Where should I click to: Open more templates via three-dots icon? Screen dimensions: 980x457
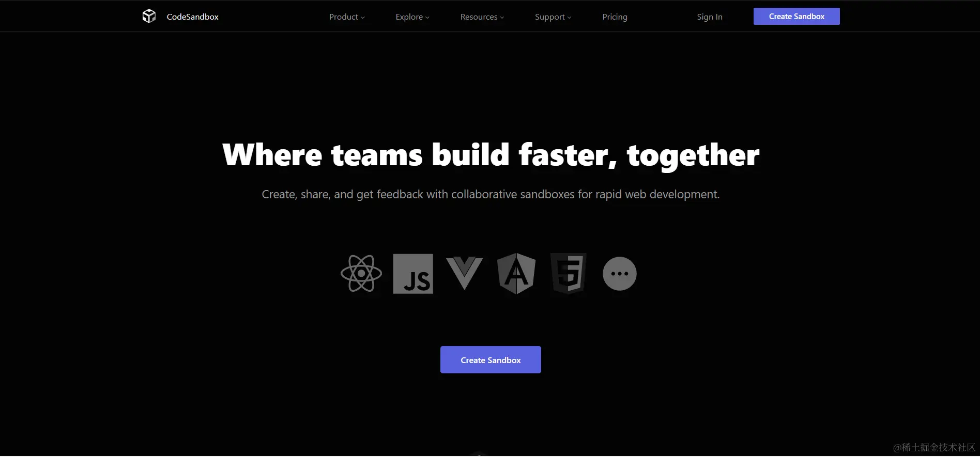coord(619,274)
